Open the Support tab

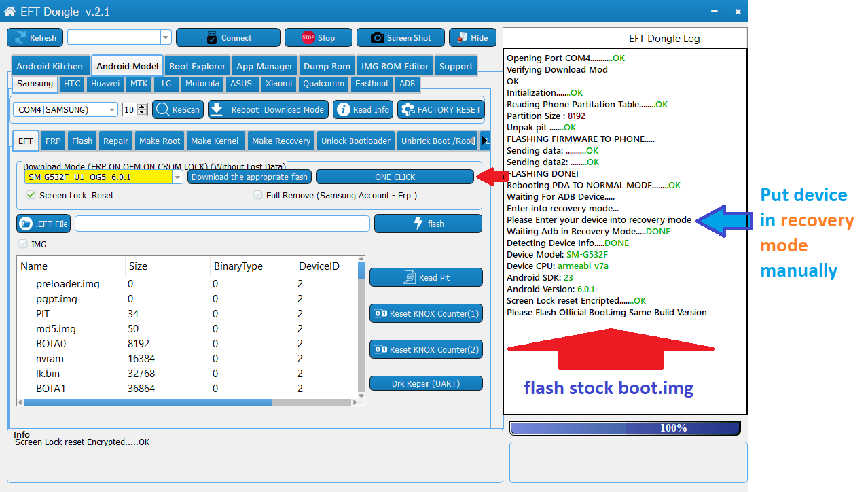click(456, 66)
